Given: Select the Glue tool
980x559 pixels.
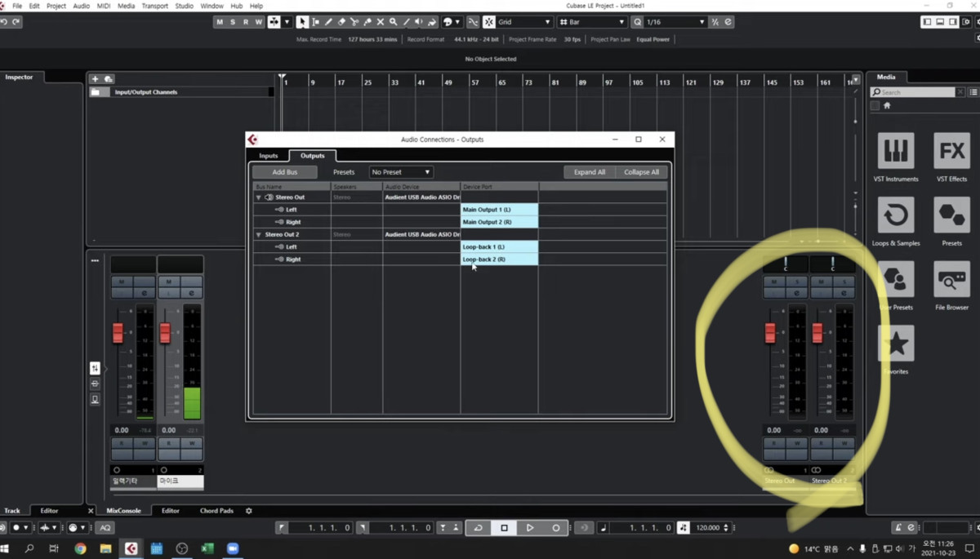Looking at the screenshot, I should (x=367, y=22).
